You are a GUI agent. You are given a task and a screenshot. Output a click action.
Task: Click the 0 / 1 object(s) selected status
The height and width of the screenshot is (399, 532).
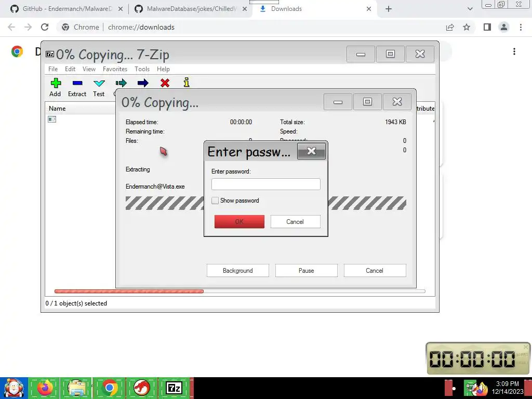76,303
